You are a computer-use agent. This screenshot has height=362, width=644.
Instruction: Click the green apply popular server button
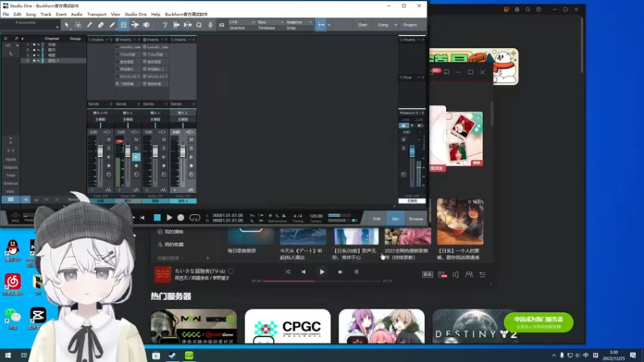[x=539, y=323]
